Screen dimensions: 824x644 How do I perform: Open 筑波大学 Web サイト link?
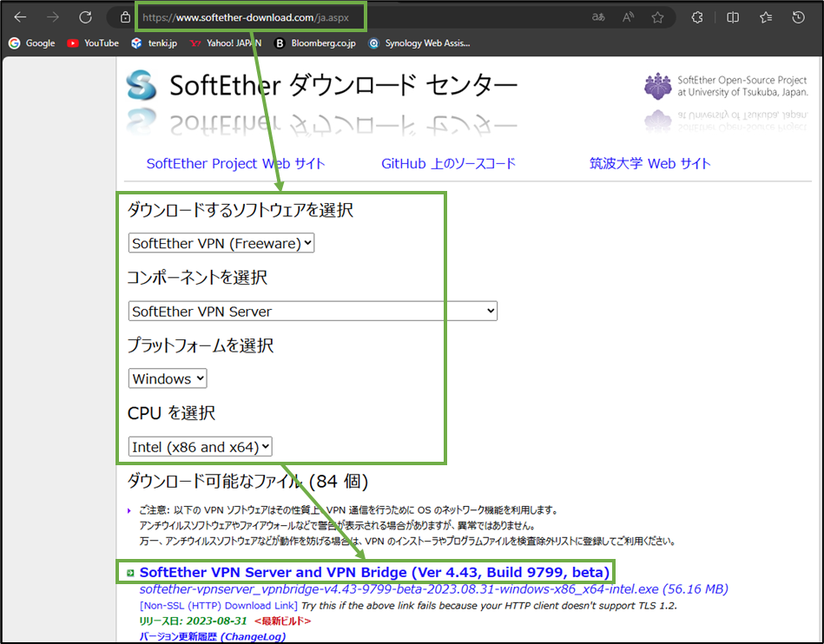click(650, 164)
